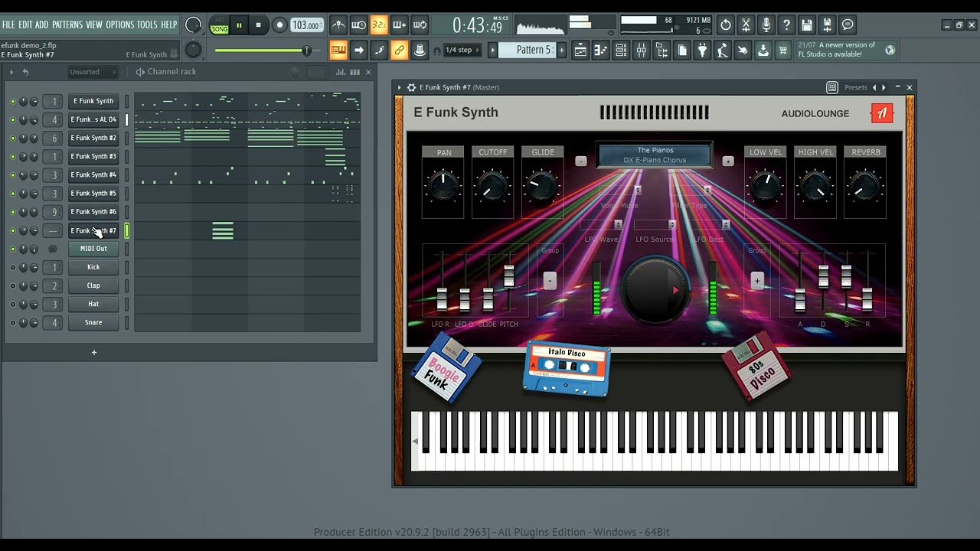Click plus button beside preset display
The width and height of the screenshot is (980, 551).
[728, 161]
